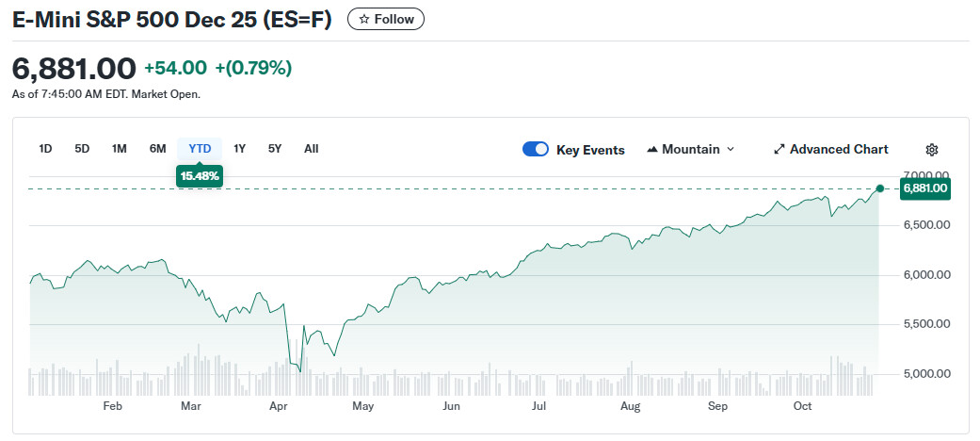Toggle the Key Events switch
Image resolution: width=980 pixels, height=441 pixels.
pos(536,149)
